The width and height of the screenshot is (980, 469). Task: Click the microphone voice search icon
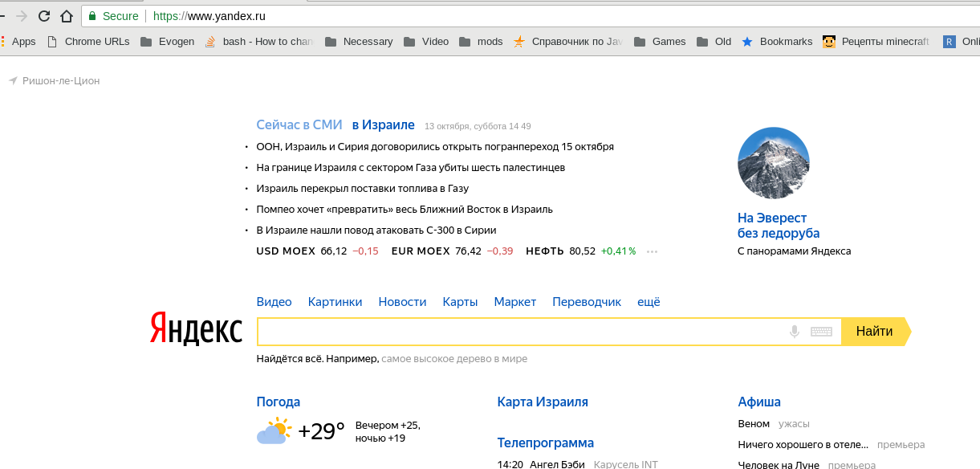(x=795, y=332)
